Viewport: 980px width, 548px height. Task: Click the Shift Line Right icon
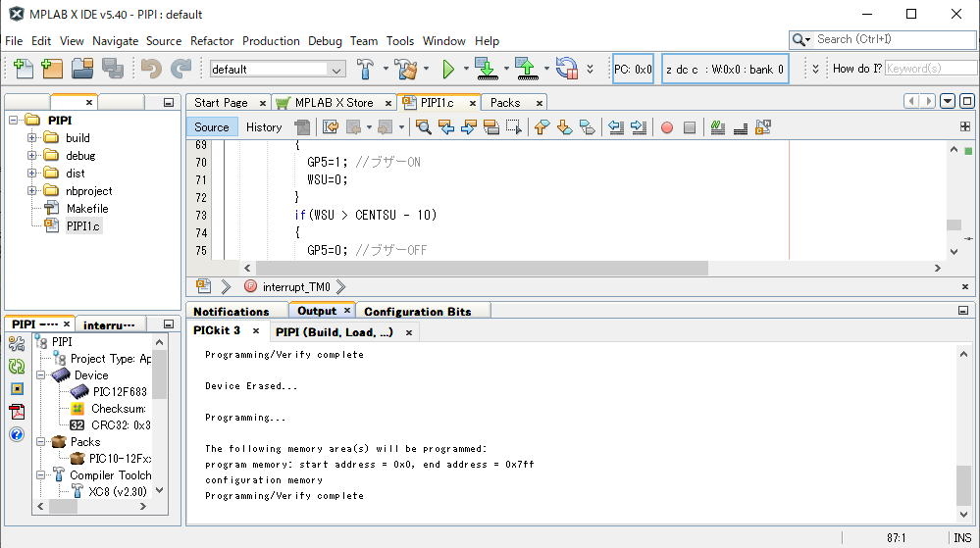[x=638, y=127]
